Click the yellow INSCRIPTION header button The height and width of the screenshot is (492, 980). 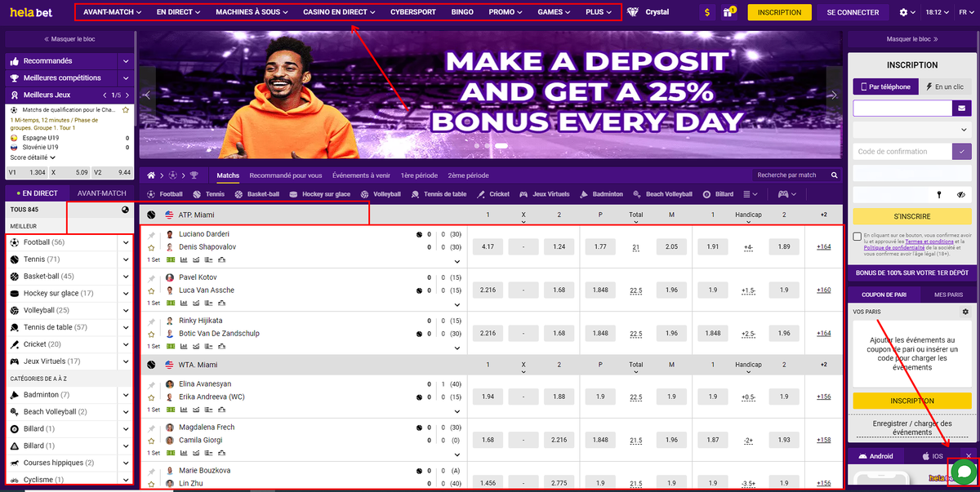click(x=779, y=12)
